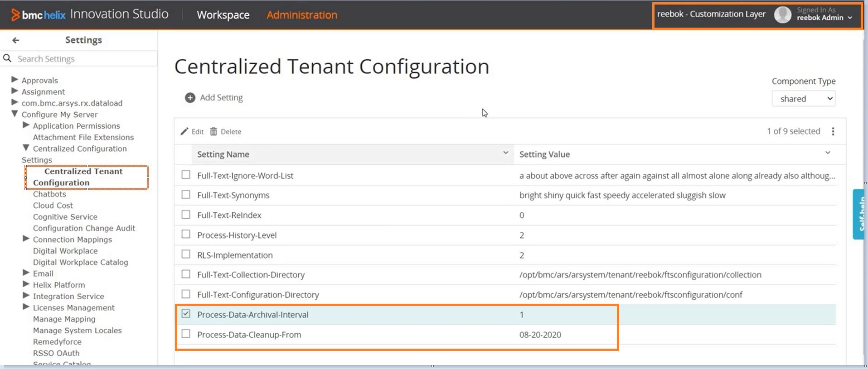868x369 pixels.
Task: Open the RSSO OAuth settings
Action: pyautogui.click(x=56, y=353)
